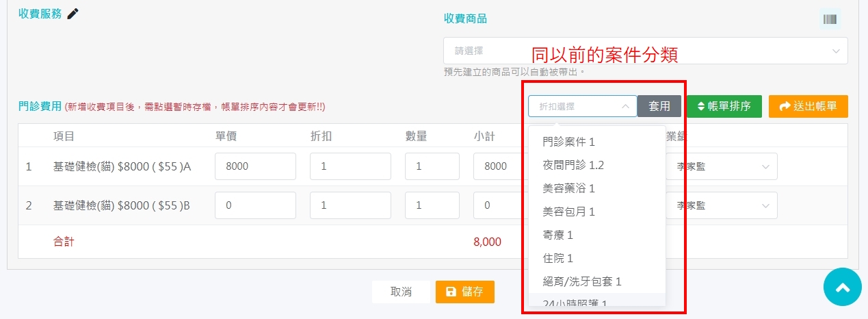Click the orange 送出帳單 button

pyautogui.click(x=808, y=106)
